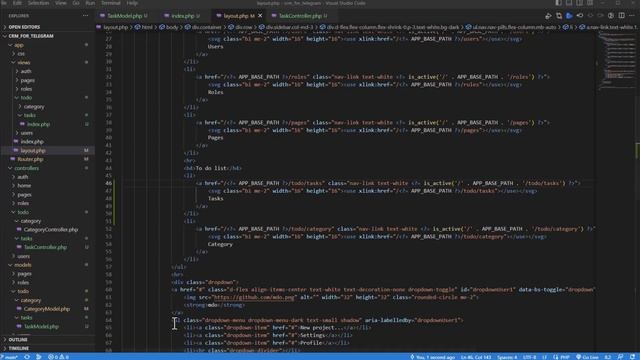This screenshot has width=640, height=360.
Task: Toggle the secondary sidebar layout icon
Action: tap(579, 3)
